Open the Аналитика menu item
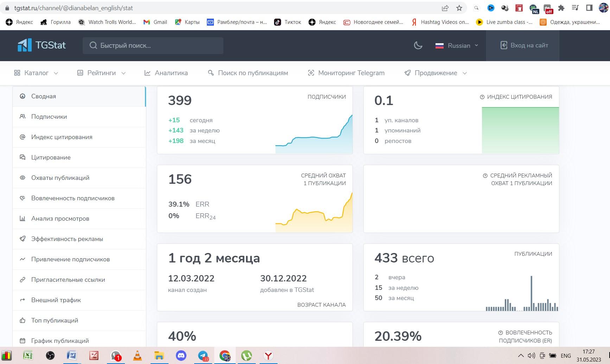610x364 pixels. point(166,73)
